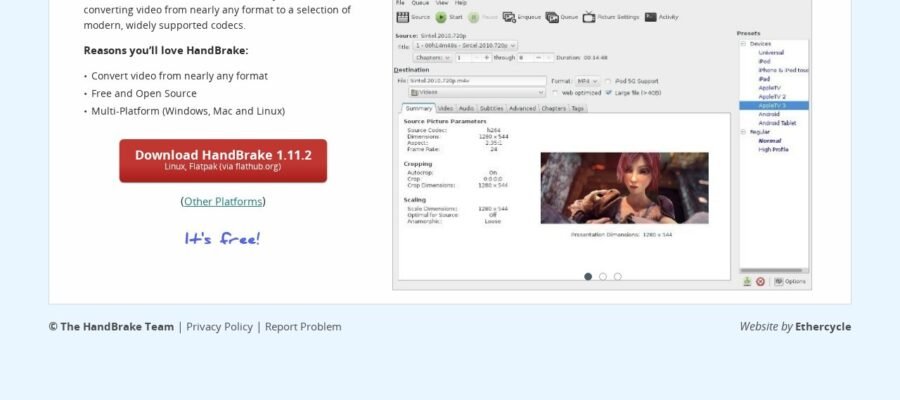
Task: Open the Other Platforms link
Action: point(223,201)
